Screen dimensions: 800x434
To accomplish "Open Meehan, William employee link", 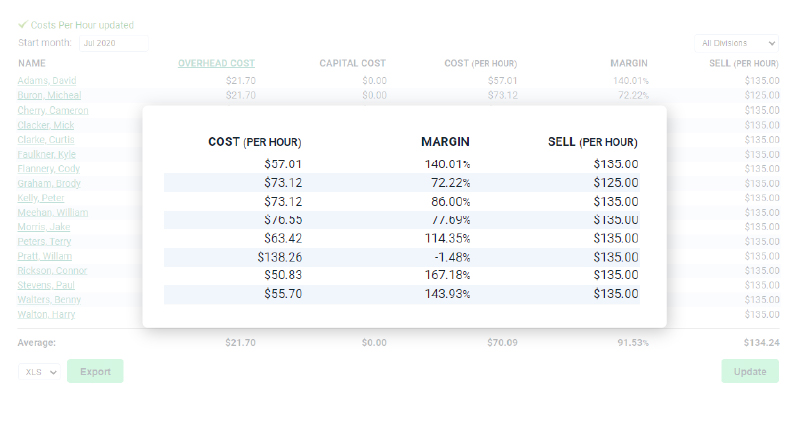I will point(53,212).
